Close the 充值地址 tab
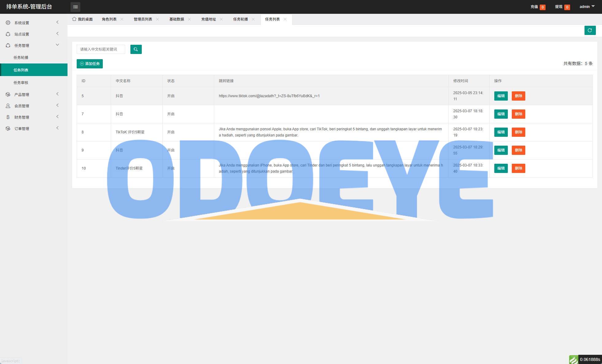This screenshot has width=602, height=364. pos(221,19)
